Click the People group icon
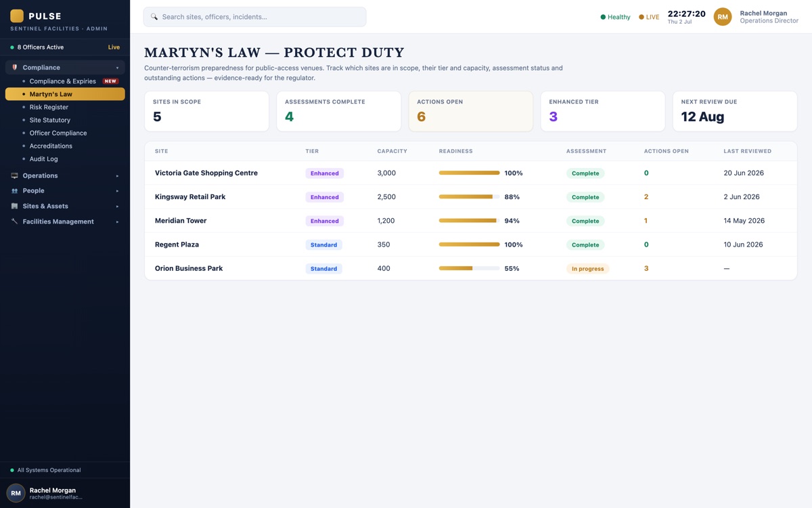 (15, 191)
